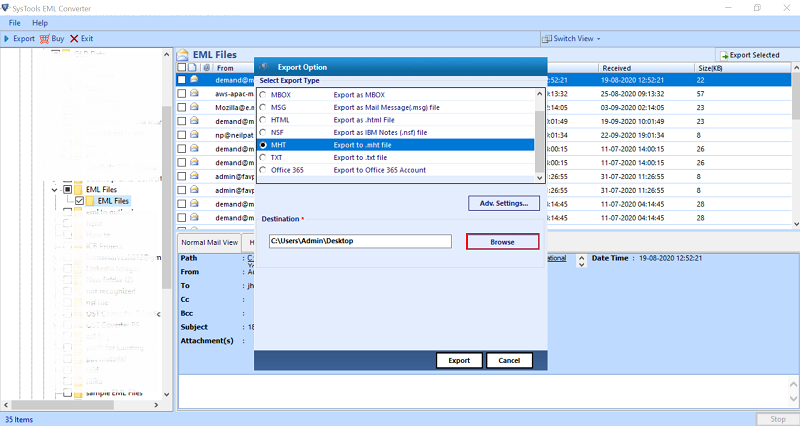Click the SysTools app logo icon
The height and width of the screenshot is (426, 800).
coord(5,8)
